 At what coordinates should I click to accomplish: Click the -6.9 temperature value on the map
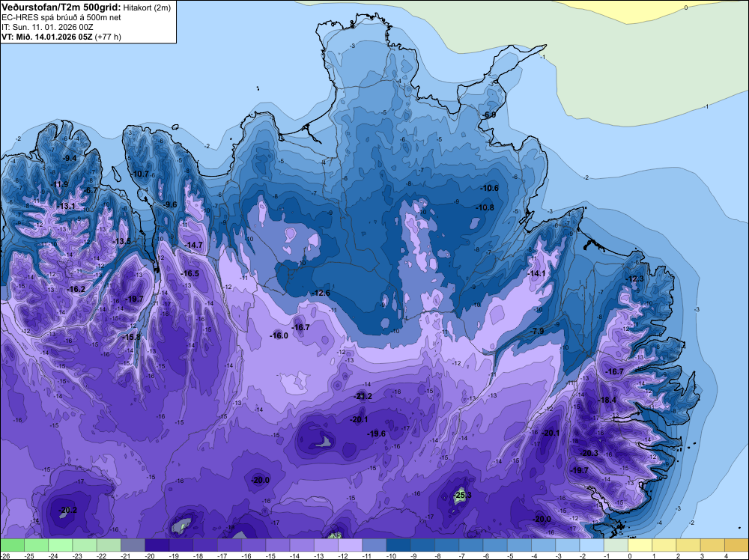tap(488, 115)
